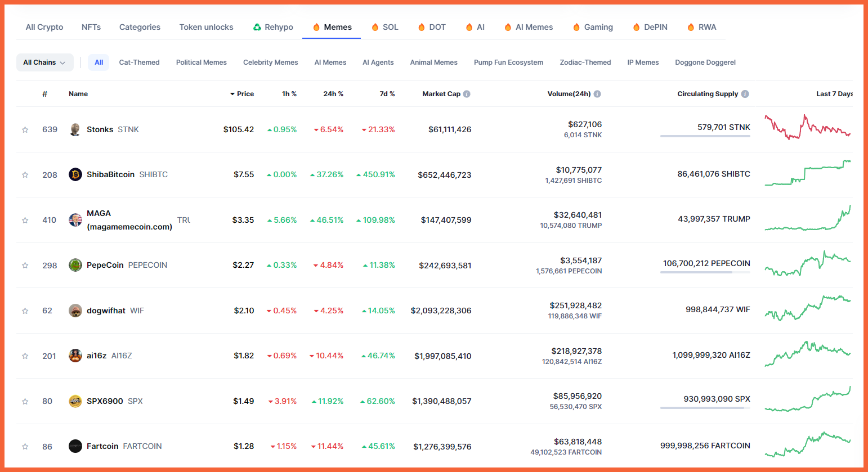Sort by the 24h % column
Image resolution: width=868 pixels, height=472 pixels.
coord(333,94)
